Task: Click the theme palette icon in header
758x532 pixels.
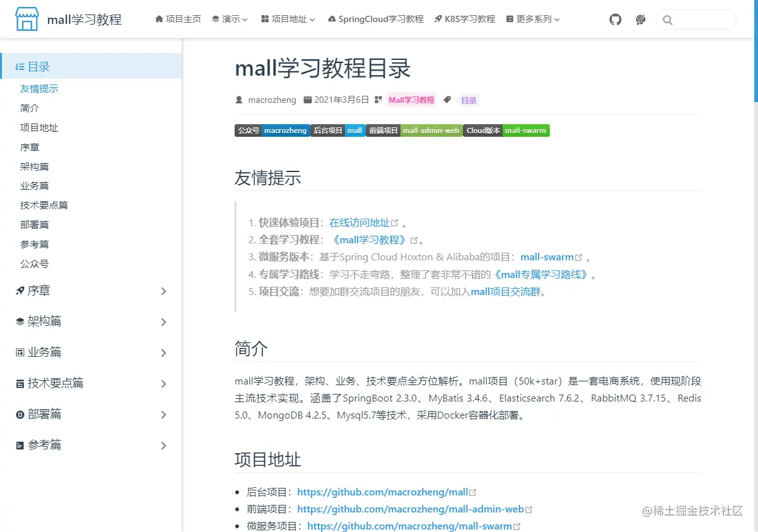Action: click(641, 20)
